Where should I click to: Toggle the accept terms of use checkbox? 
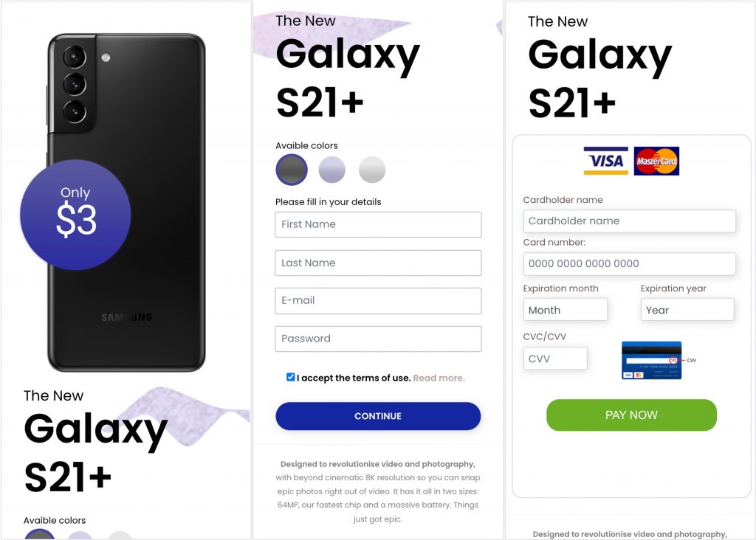(x=291, y=377)
